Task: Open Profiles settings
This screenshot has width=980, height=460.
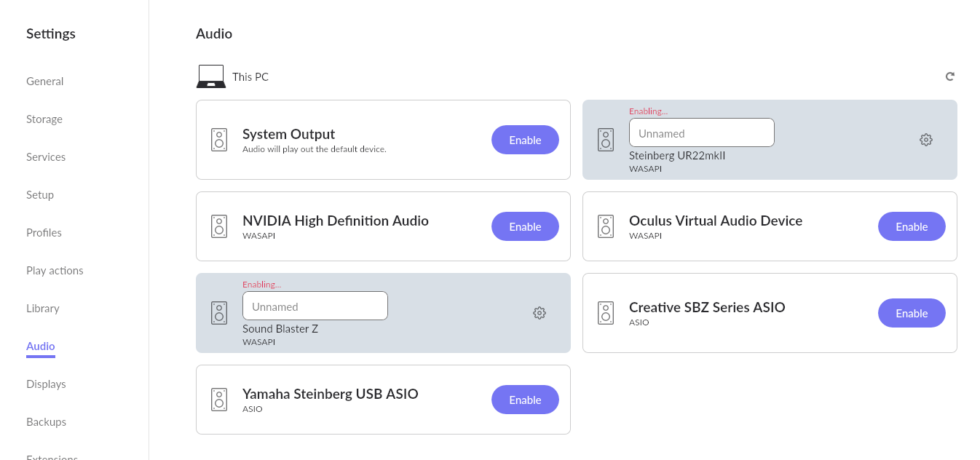Action: (x=44, y=233)
